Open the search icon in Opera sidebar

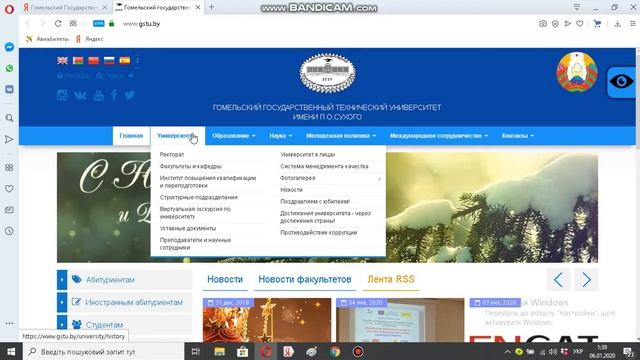(x=9, y=118)
